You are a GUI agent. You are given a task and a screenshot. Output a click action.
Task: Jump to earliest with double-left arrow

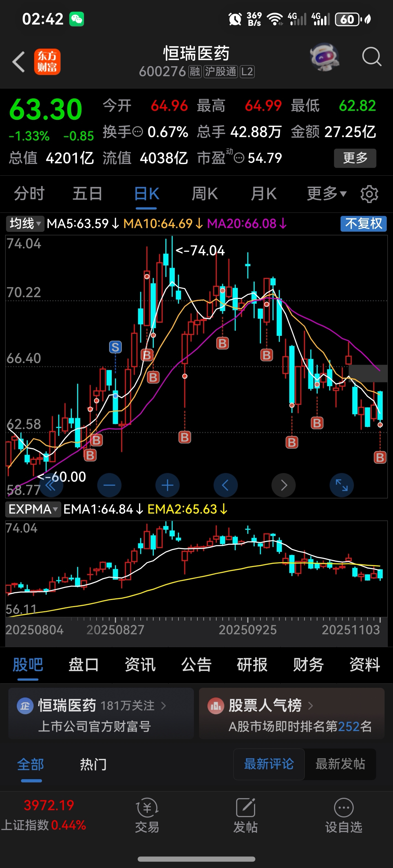51,485
